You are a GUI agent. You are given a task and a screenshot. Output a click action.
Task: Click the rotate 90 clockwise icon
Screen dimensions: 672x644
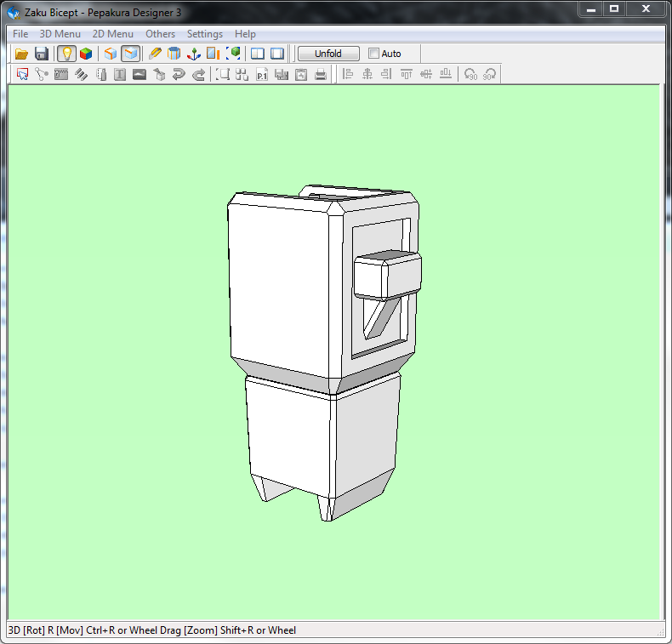pos(489,74)
